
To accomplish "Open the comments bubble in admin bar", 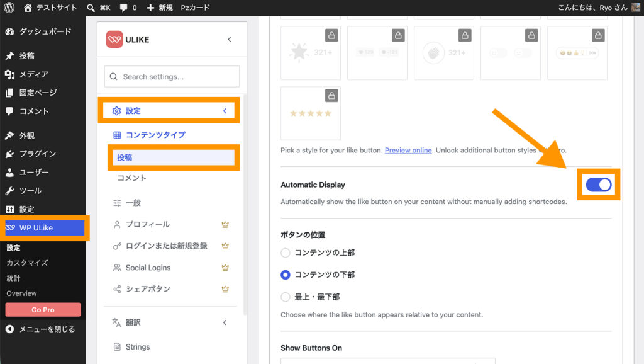I will point(123,8).
